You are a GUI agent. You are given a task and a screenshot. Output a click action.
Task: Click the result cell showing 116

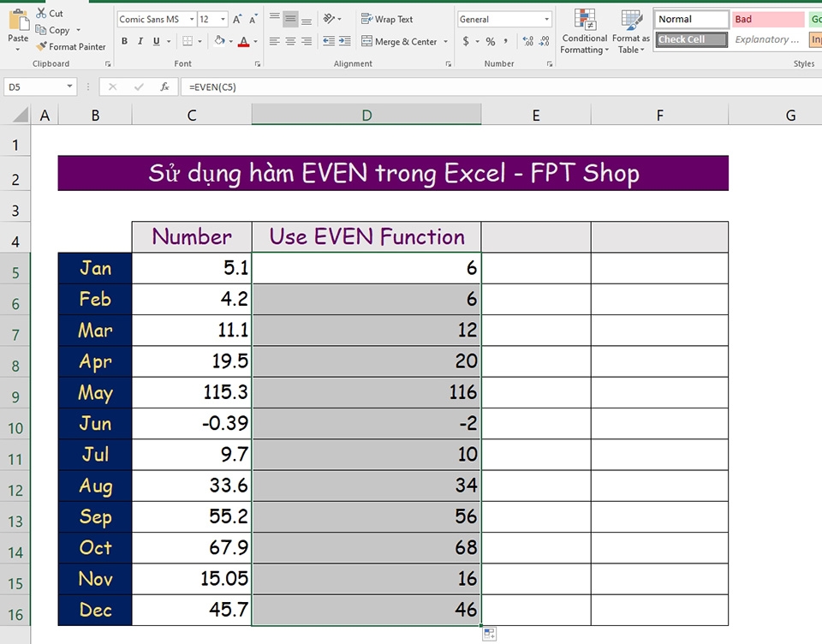point(366,392)
